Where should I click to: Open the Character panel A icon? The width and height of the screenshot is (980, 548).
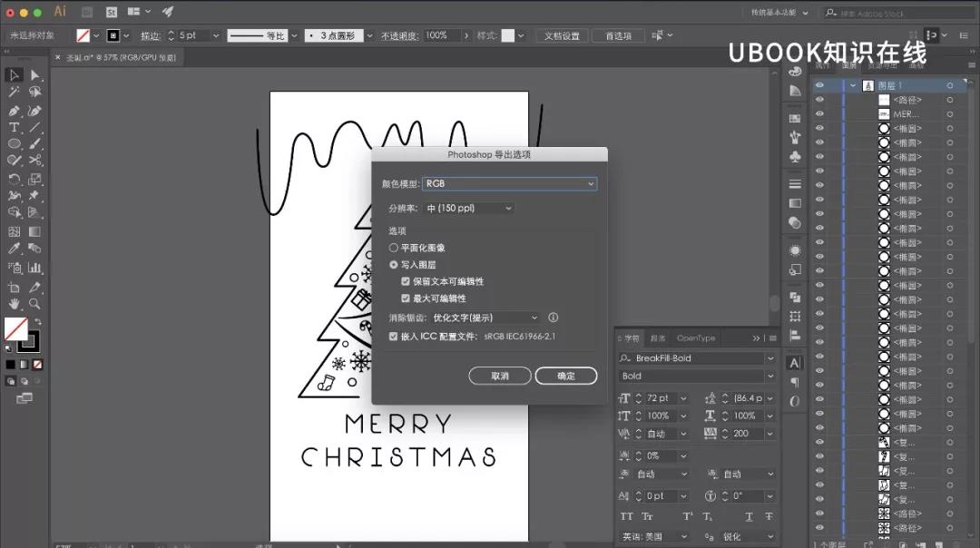(794, 363)
